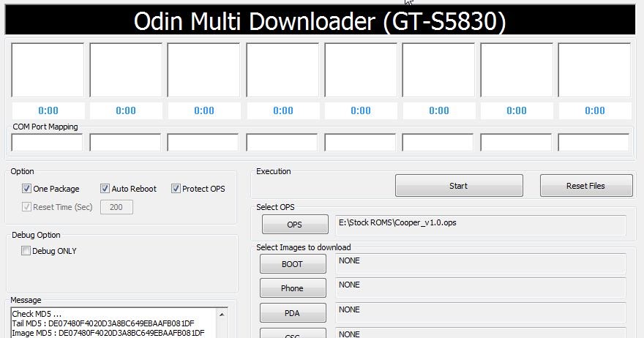Click the 'Odin Multi Downloader (GT-S5830)' title banner
Image resolution: width=644 pixels, height=338 pixels.
pyautogui.click(x=320, y=20)
